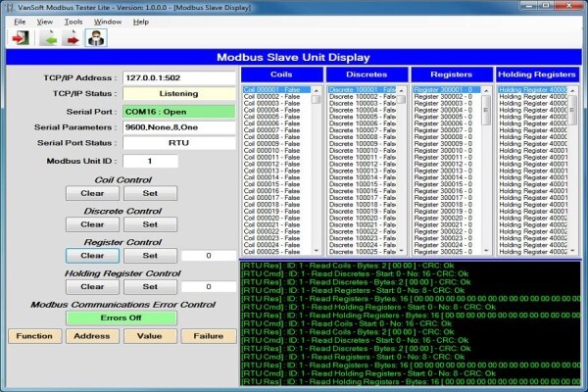Click the Registers list scroll up arrow

[x=486, y=90]
